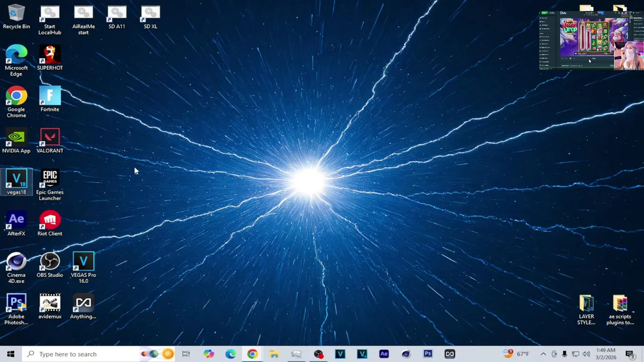This screenshot has width=644, height=362.
Task: Select the SD XL desktop shortcut
Action: pyautogui.click(x=150, y=18)
